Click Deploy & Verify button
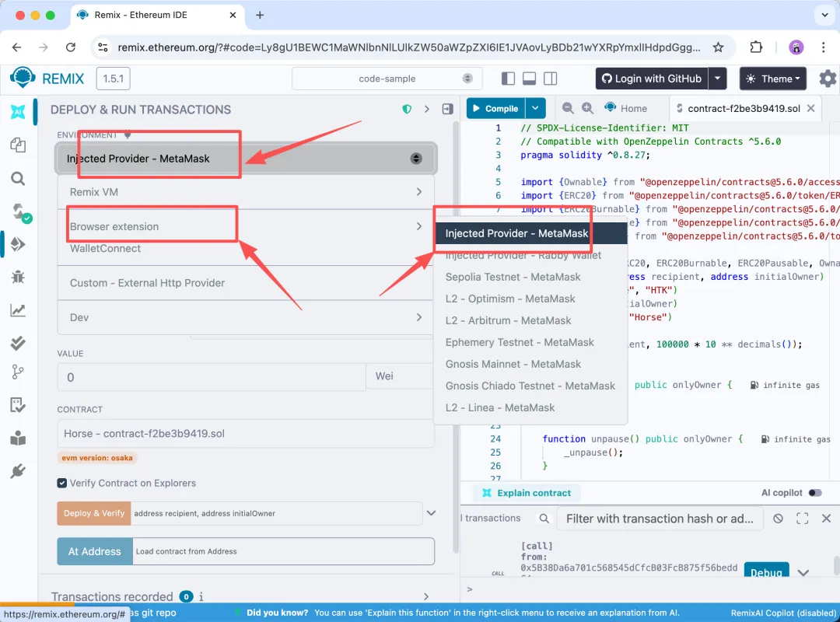 (94, 513)
